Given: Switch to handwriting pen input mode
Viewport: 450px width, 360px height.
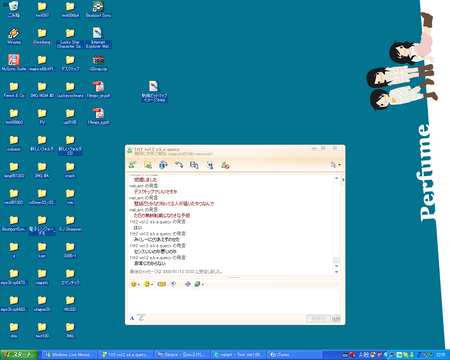Looking at the screenshot, I should click(x=141, y=318).
